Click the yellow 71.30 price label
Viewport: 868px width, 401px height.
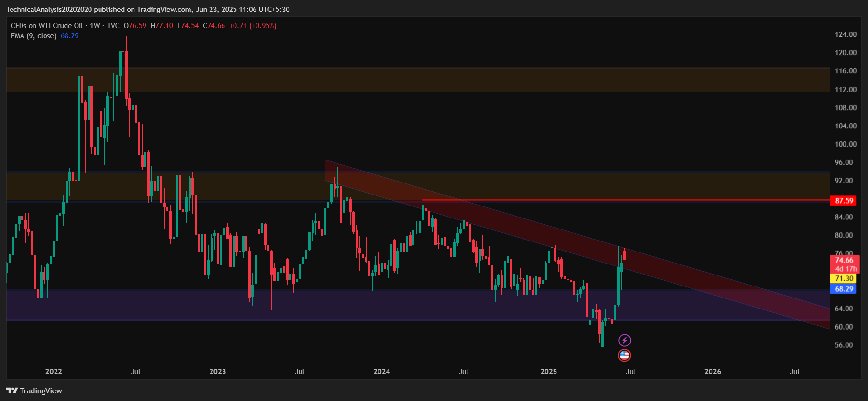[844, 278]
